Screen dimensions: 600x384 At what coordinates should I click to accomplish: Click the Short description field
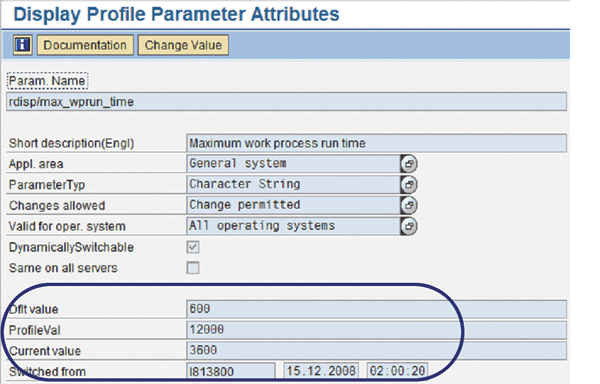(x=376, y=143)
